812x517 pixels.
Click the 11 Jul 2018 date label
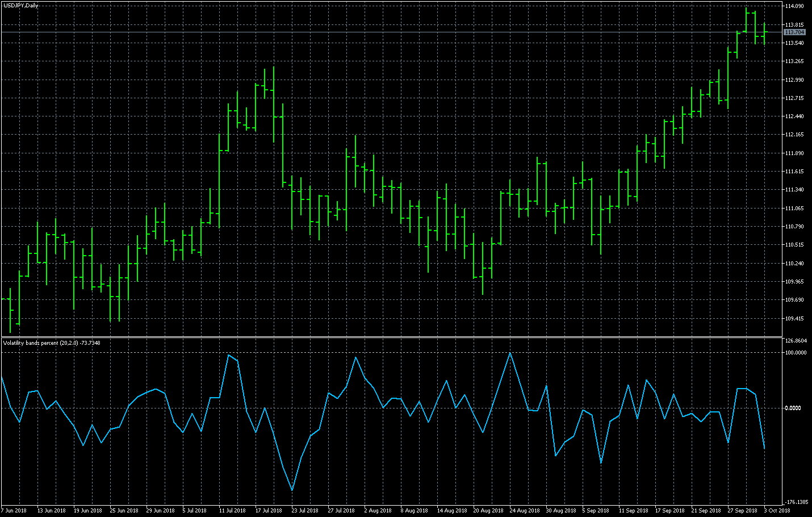(232, 511)
